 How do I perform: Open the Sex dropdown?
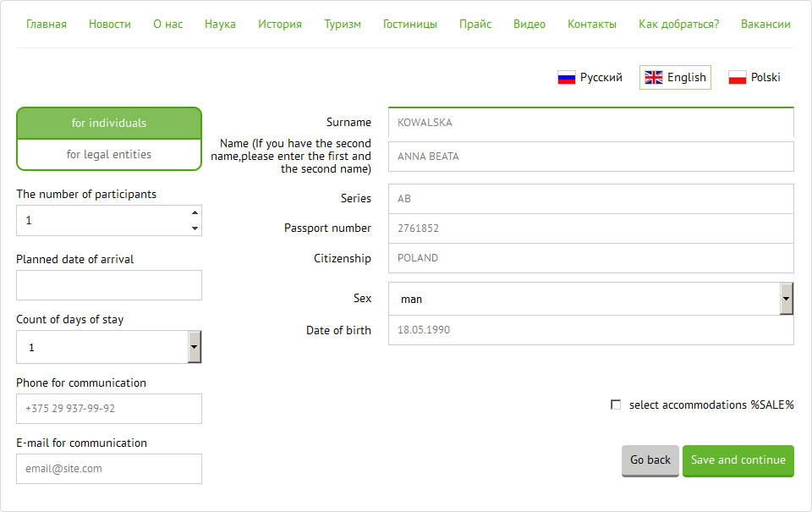[x=786, y=299]
